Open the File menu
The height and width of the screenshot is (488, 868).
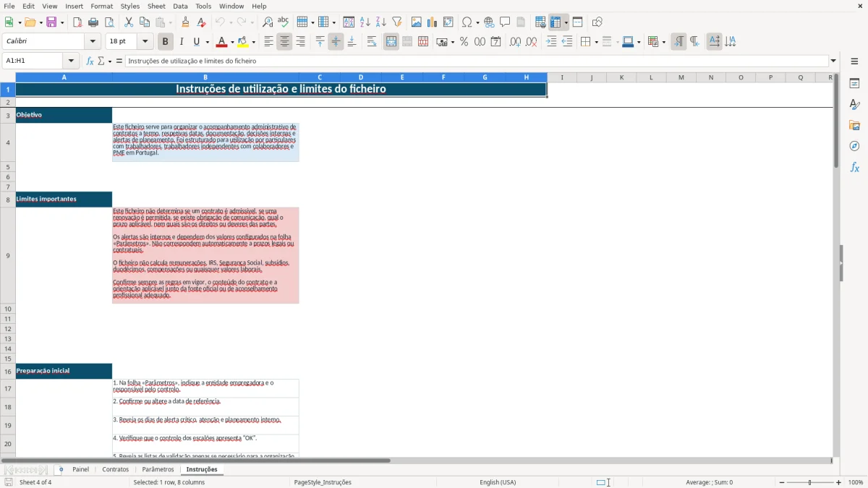pyautogui.click(x=9, y=6)
